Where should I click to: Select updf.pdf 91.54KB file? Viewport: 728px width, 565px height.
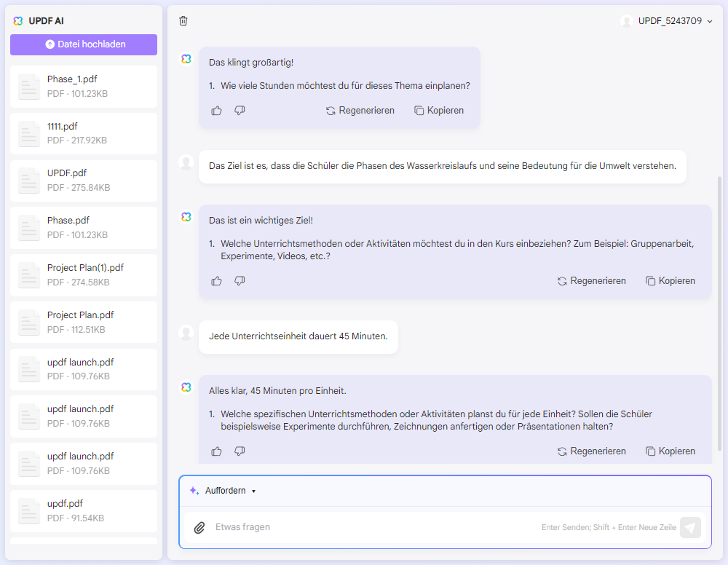[84, 510]
